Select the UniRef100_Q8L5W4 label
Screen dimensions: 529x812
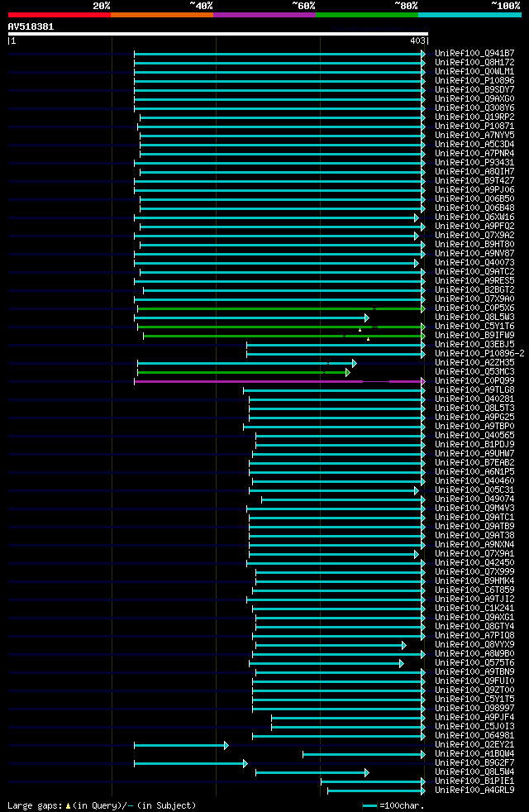(474, 772)
